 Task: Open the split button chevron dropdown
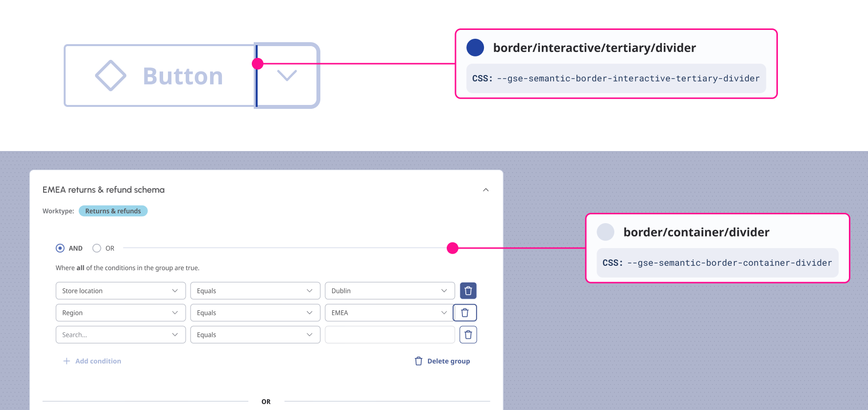pyautogui.click(x=287, y=76)
